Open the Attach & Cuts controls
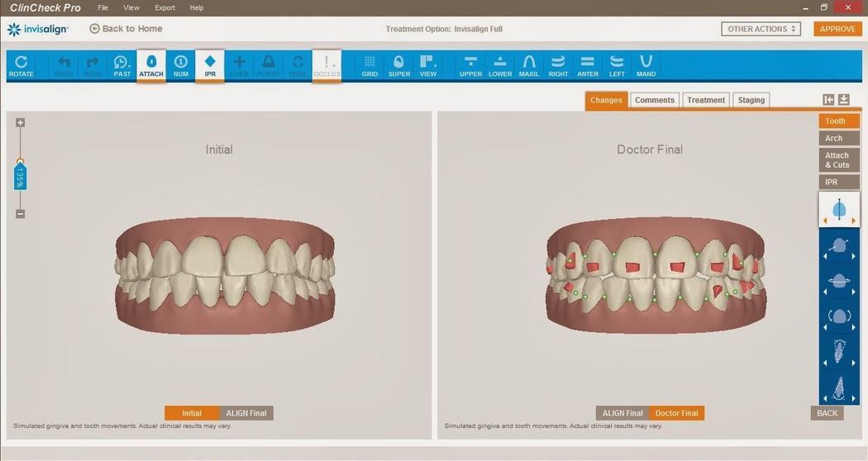Screen dimensions: 868x461 (x=839, y=160)
